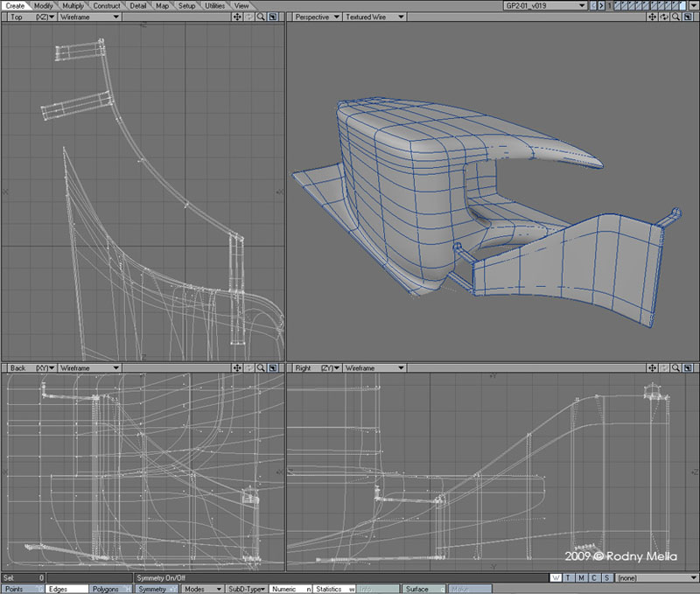
Task: Click the pan icon in the Right viewport
Action: click(654, 368)
